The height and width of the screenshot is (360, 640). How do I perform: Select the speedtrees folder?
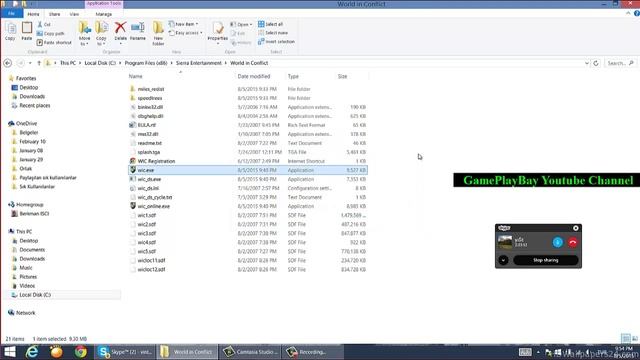150,98
